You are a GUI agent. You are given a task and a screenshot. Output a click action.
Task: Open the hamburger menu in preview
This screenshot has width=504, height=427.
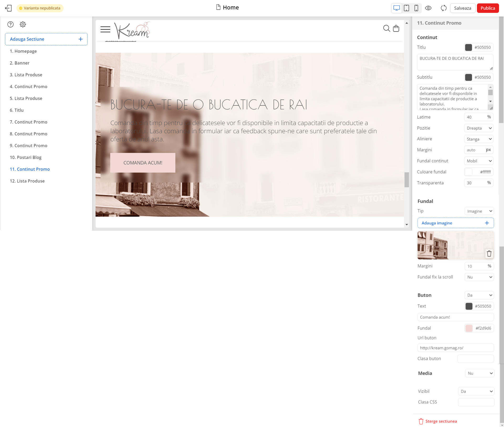point(105,29)
